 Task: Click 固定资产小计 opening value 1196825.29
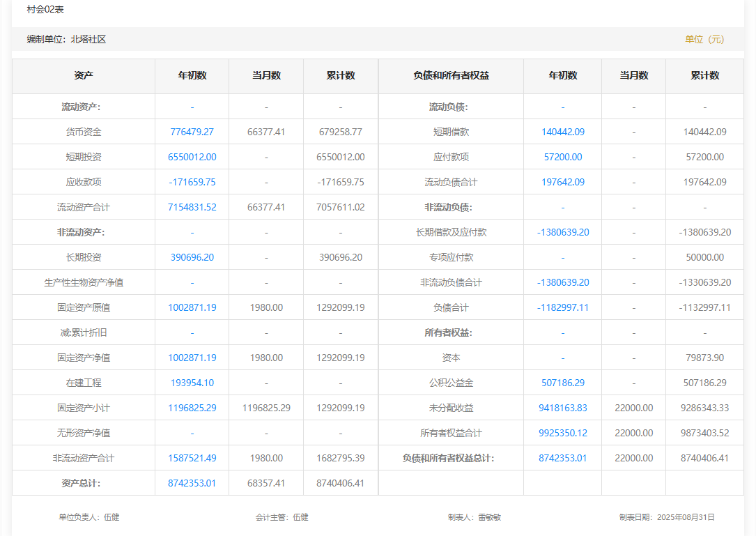(x=192, y=408)
